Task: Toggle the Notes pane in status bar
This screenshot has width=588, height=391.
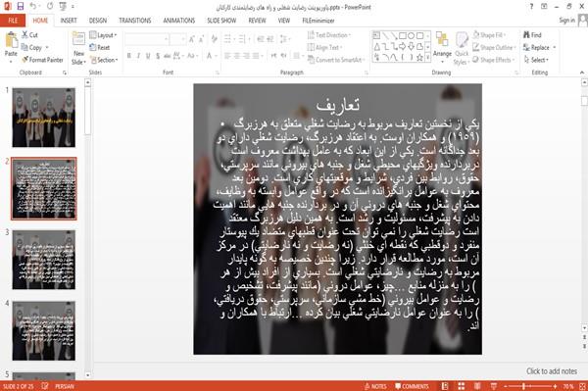Action: (375, 386)
